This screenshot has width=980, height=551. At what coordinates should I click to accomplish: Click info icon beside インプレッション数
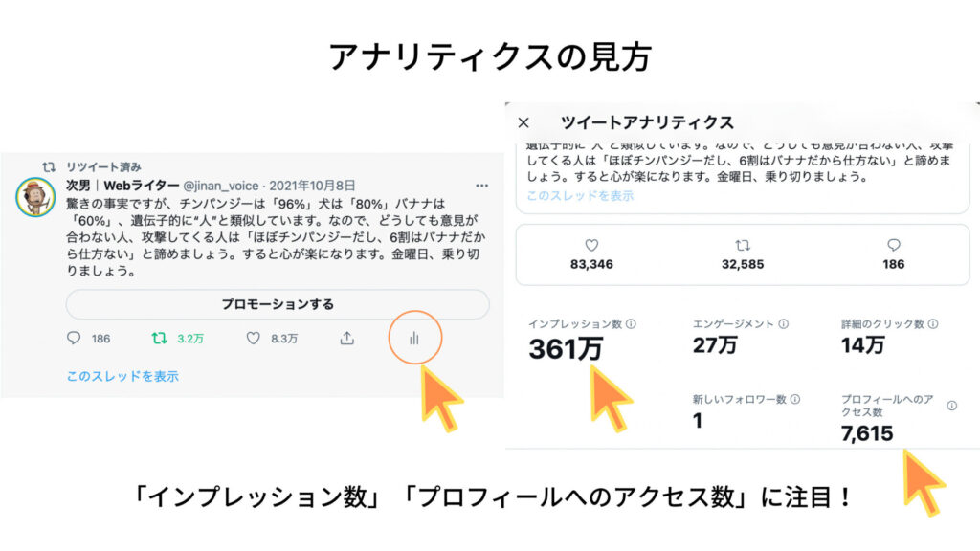(632, 323)
